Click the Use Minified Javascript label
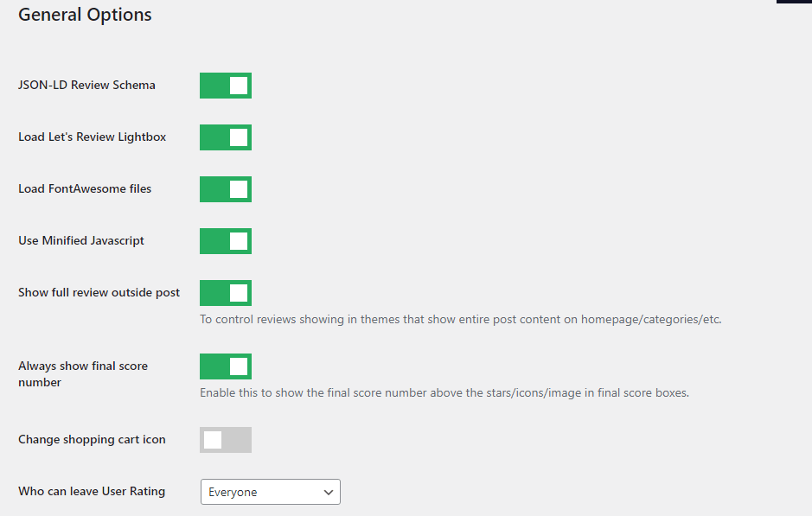The height and width of the screenshot is (516, 812). click(82, 240)
